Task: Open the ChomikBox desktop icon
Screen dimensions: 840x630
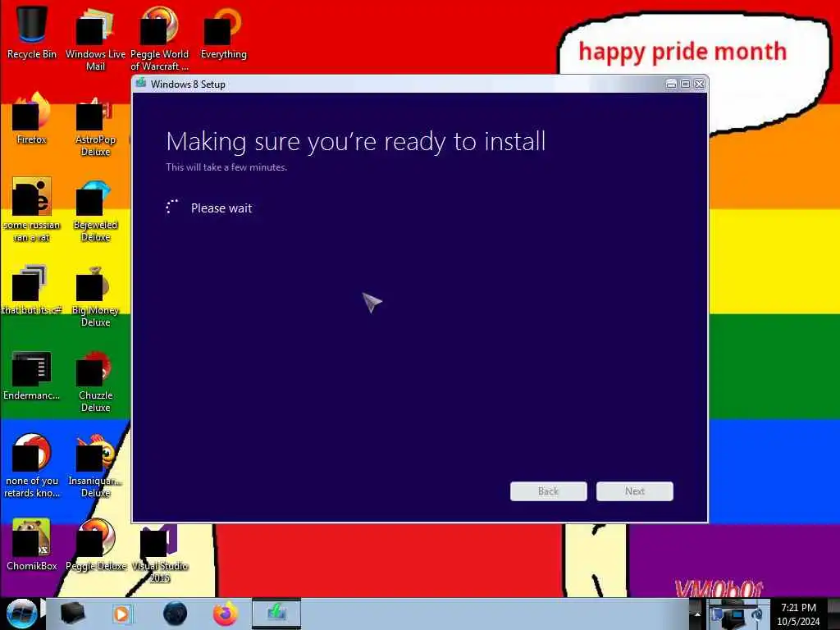Action: [x=32, y=545]
